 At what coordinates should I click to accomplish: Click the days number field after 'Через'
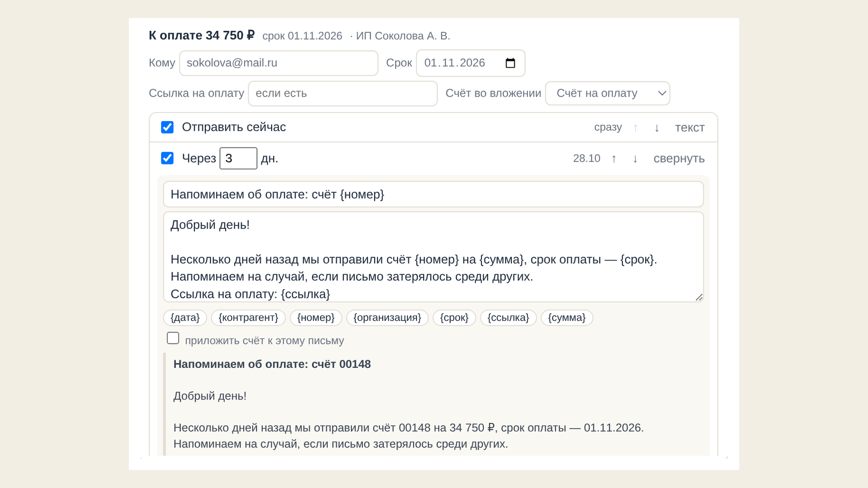point(238,158)
